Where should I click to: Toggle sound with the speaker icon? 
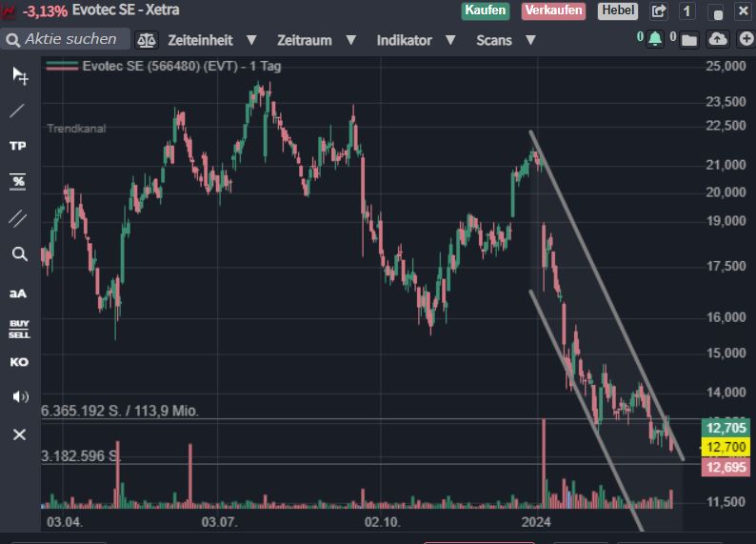(x=19, y=396)
